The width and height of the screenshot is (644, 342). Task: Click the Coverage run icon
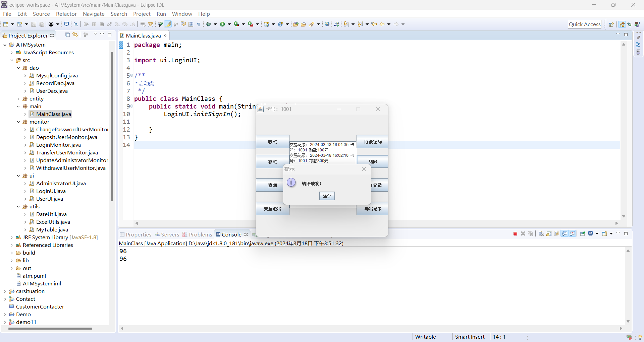(236, 24)
